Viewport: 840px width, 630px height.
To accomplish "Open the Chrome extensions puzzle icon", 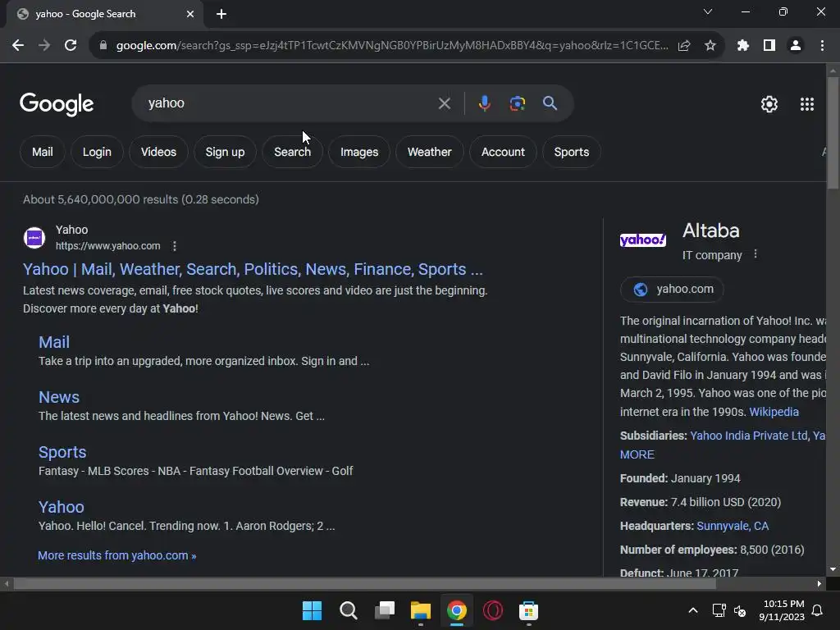I will (x=743, y=46).
